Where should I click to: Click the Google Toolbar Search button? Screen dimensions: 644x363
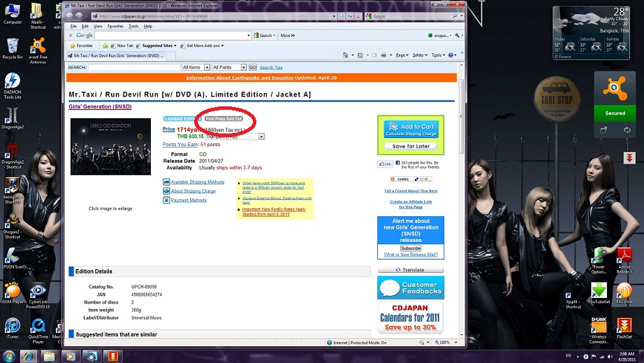(264, 36)
